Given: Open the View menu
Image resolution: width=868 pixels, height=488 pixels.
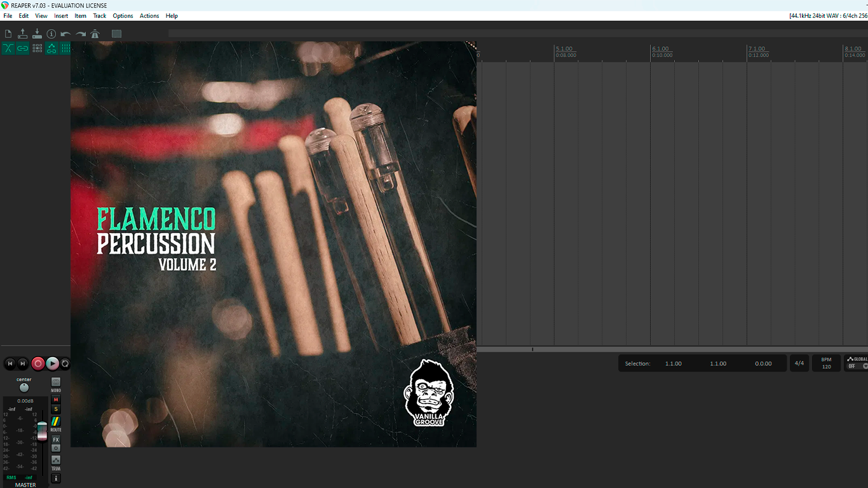Looking at the screenshot, I should [41, 16].
